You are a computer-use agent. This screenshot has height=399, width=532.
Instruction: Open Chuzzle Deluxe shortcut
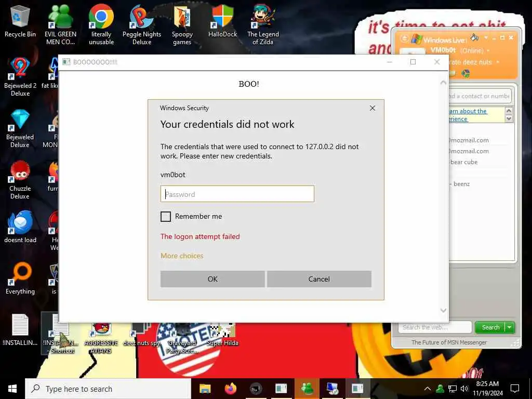(20, 180)
